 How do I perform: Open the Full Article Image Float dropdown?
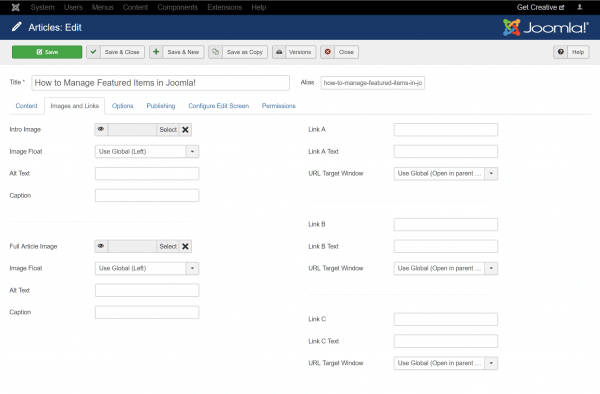[147, 268]
